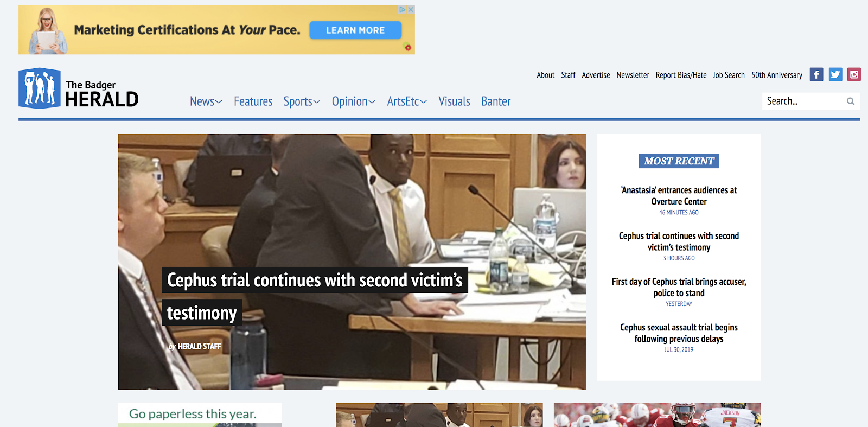This screenshot has height=427, width=868.
Task: Open the 50th Anniversary link
Action: (776, 75)
